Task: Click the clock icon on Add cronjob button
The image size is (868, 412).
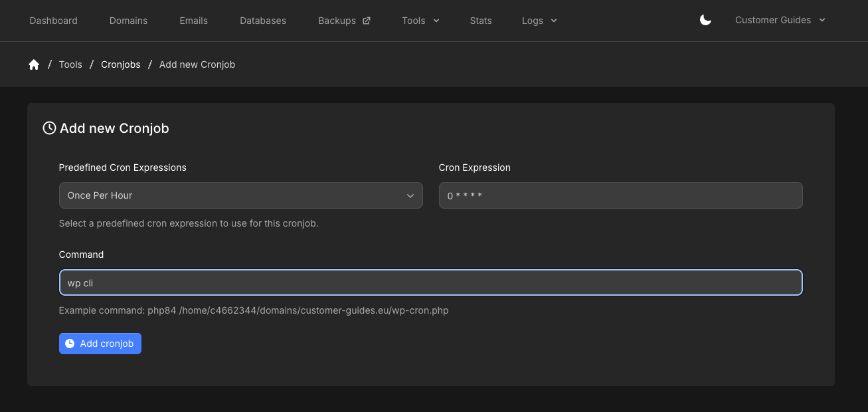Action: click(x=70, y=344)
